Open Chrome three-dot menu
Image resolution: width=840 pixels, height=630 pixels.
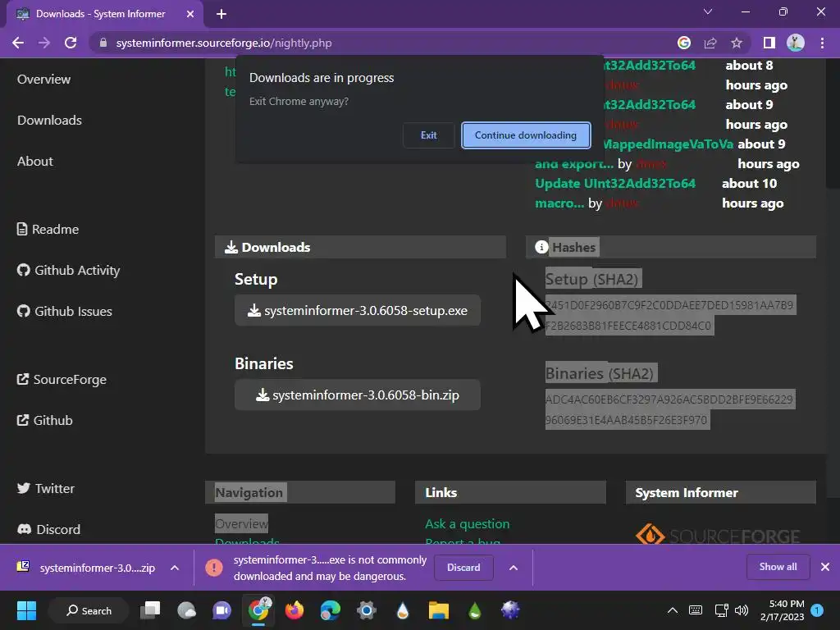(822, 43)
